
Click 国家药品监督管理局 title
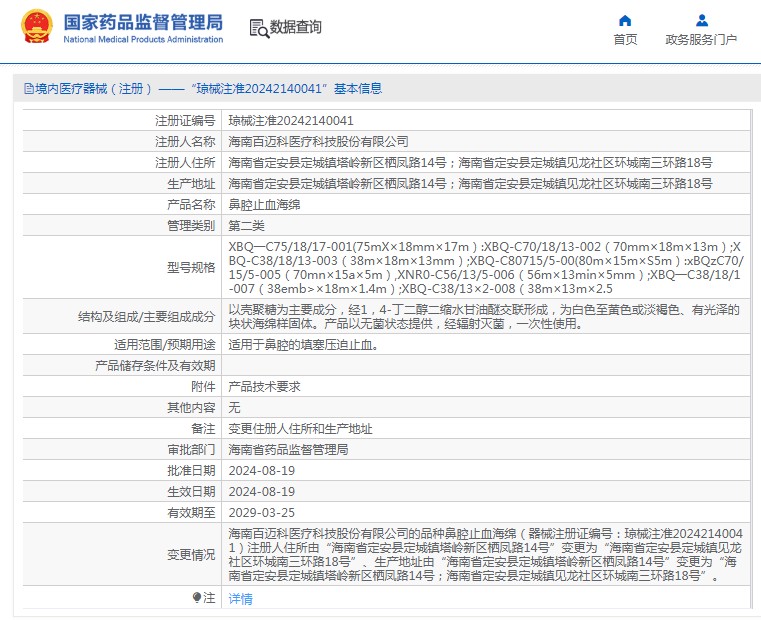pos(143,22)
